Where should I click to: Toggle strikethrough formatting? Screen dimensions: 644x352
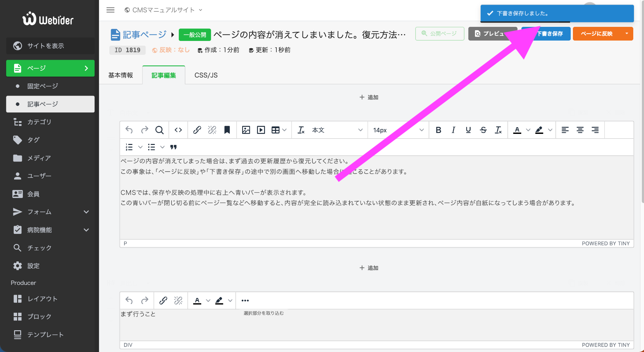(483, 130)
